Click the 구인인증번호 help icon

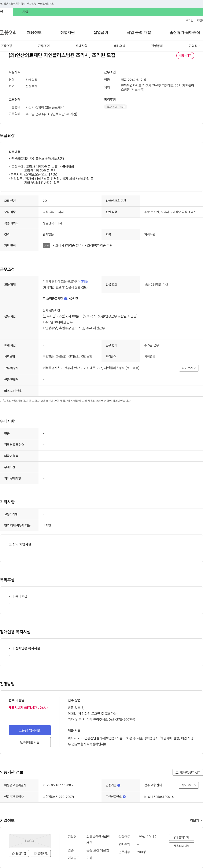124,797
